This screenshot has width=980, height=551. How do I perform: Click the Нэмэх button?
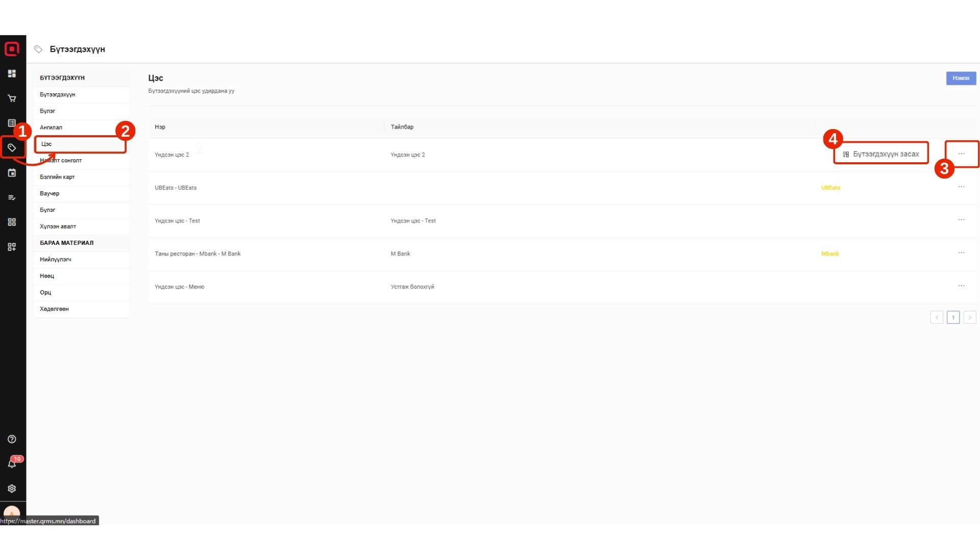pyautogui.click(x=961, y=78)
